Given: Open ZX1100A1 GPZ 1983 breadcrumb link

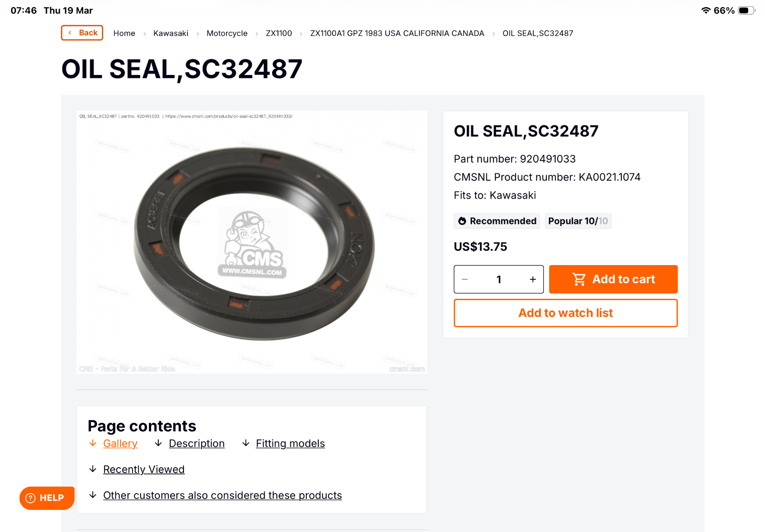Looking at the screenshot, I should click(x=397, y=33).
